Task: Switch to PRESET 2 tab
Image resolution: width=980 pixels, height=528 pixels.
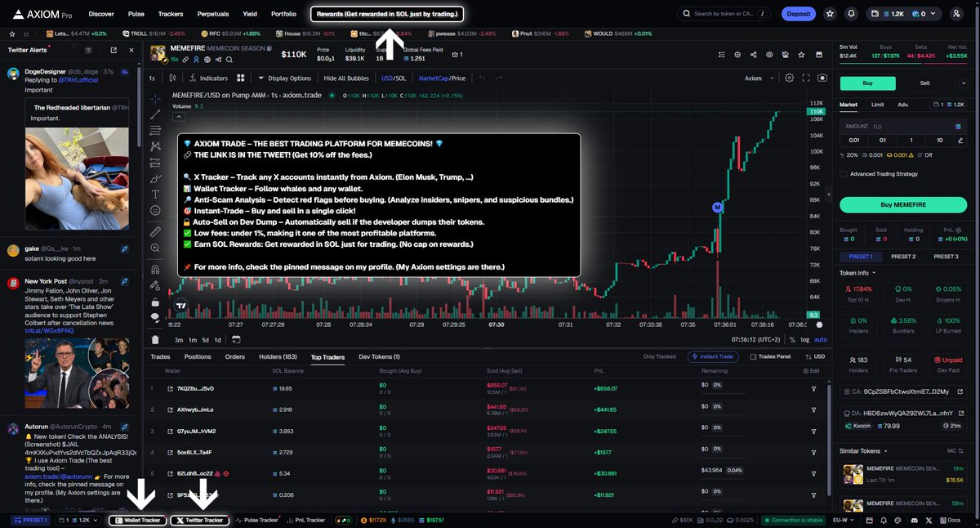Action: (902, 257)
